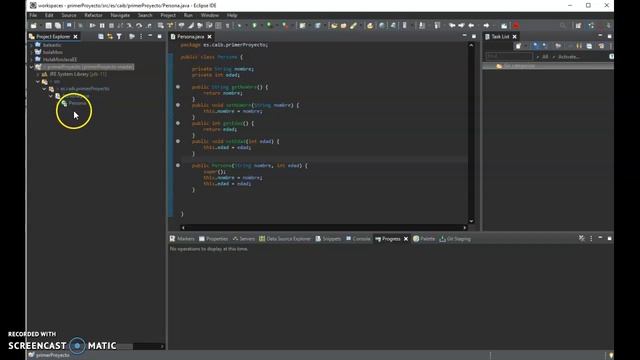This screenshot has width=640, height=360.
Task: Click the debug Resume toolbar icon
Action: pos(92,26)
